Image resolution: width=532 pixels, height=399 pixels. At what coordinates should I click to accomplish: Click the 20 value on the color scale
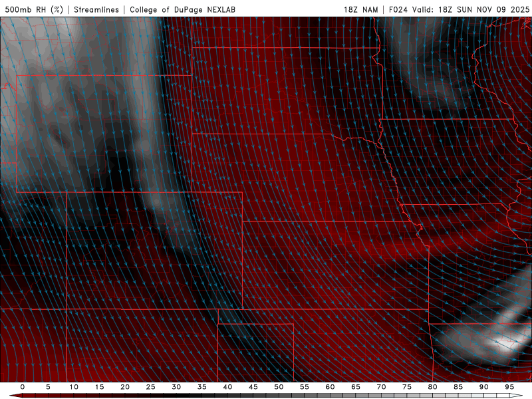coord(125,387)
